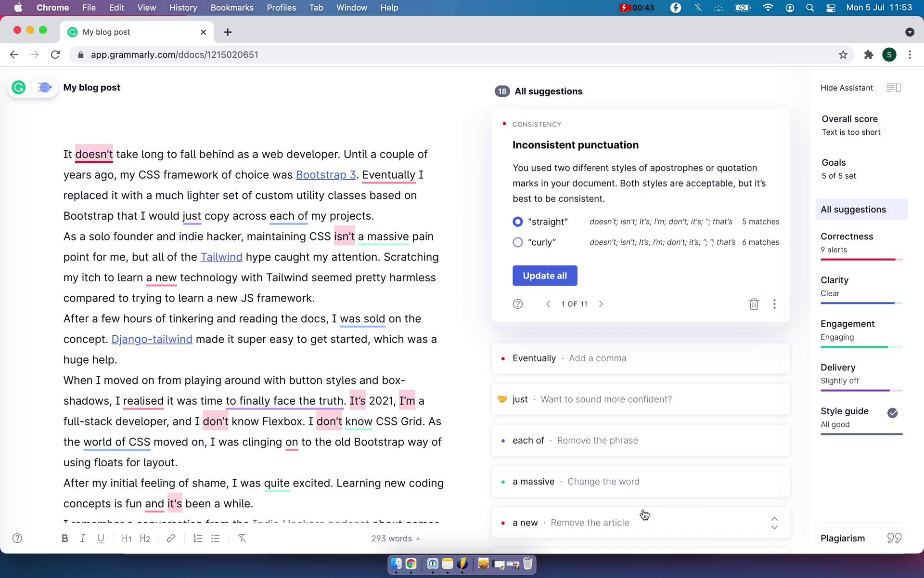Toggle italic formatting in the editor toolbar
Image resolution: width=924 pixels, height=578 pixels.
click(82, 539)
